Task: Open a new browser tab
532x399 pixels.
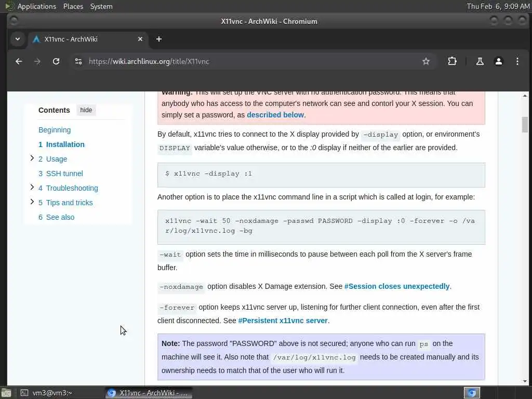Action: click(x=159, y=39)
